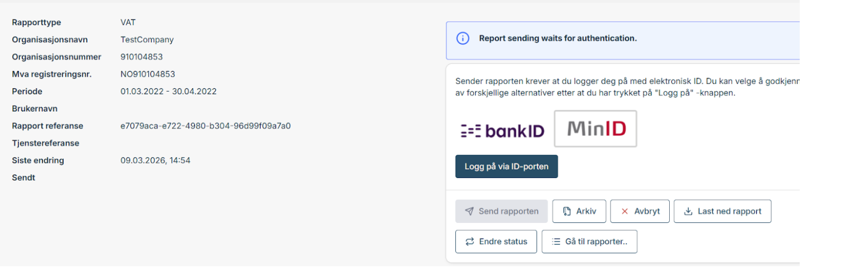Click the archive file icon

[567, 211]
